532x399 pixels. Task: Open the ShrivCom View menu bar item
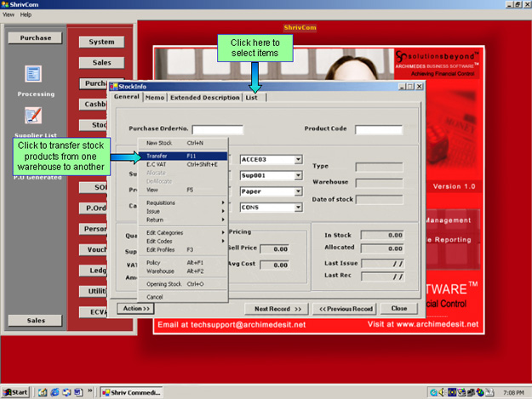9,14
